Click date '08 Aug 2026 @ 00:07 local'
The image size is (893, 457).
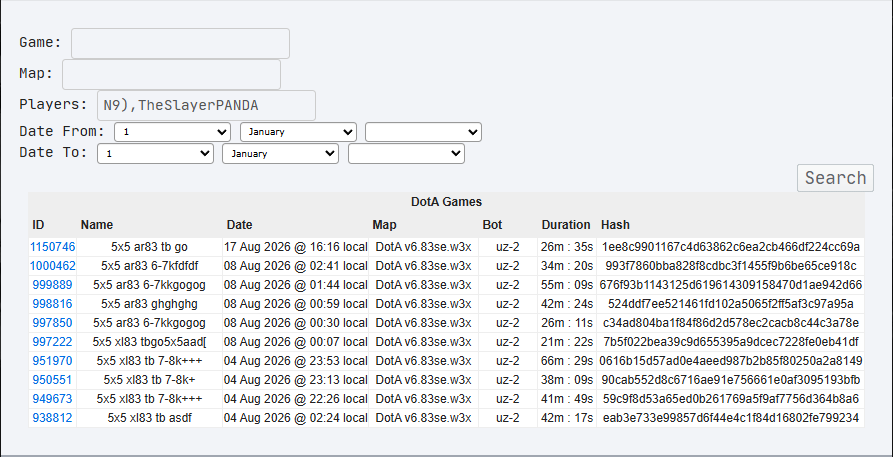coord(296,342)
